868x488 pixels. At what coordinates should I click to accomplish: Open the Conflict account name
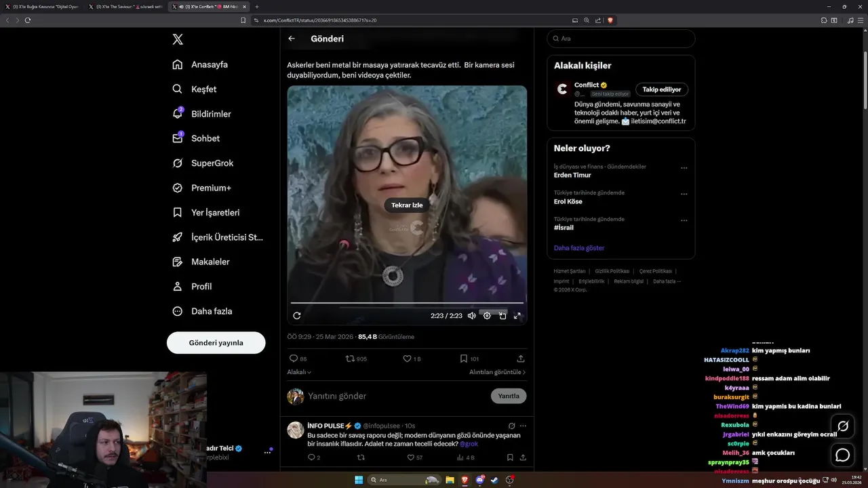pos(587,85)
